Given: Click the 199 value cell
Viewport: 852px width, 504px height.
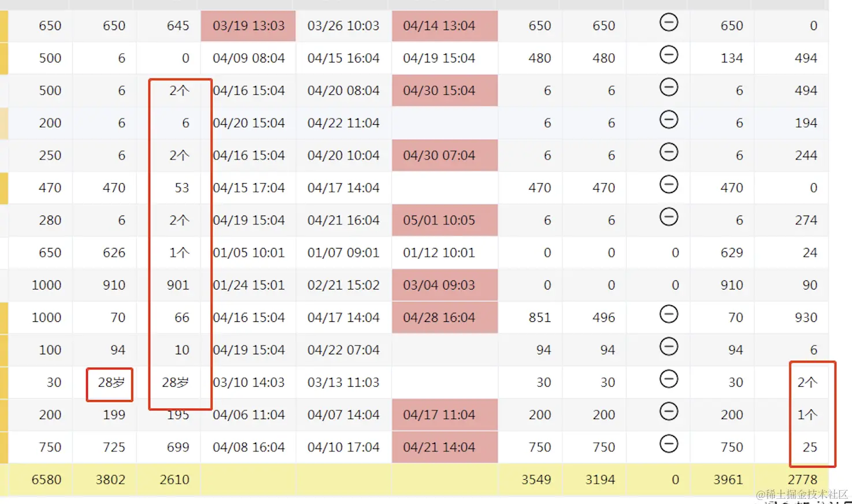Looking at the screenshot, I should click(105, 414).
